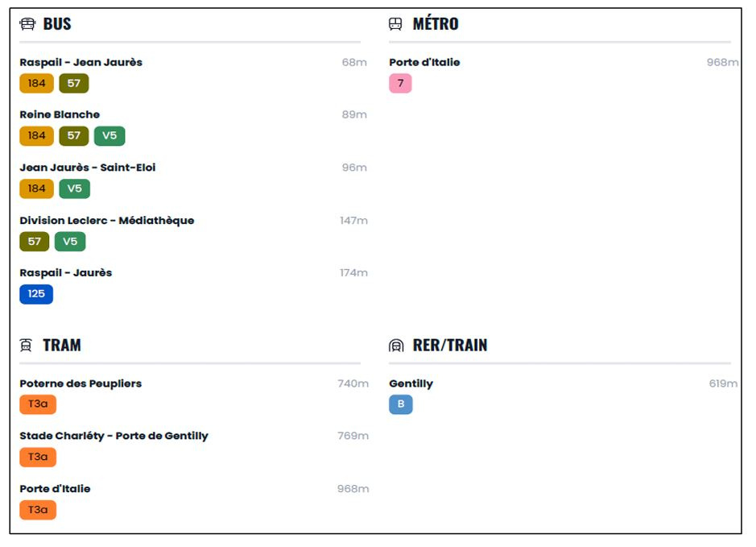Select bus 184 badge under Raspail - Jean Jaurès
This screenshot has height=547, width=756.
[x=36, y=83]
